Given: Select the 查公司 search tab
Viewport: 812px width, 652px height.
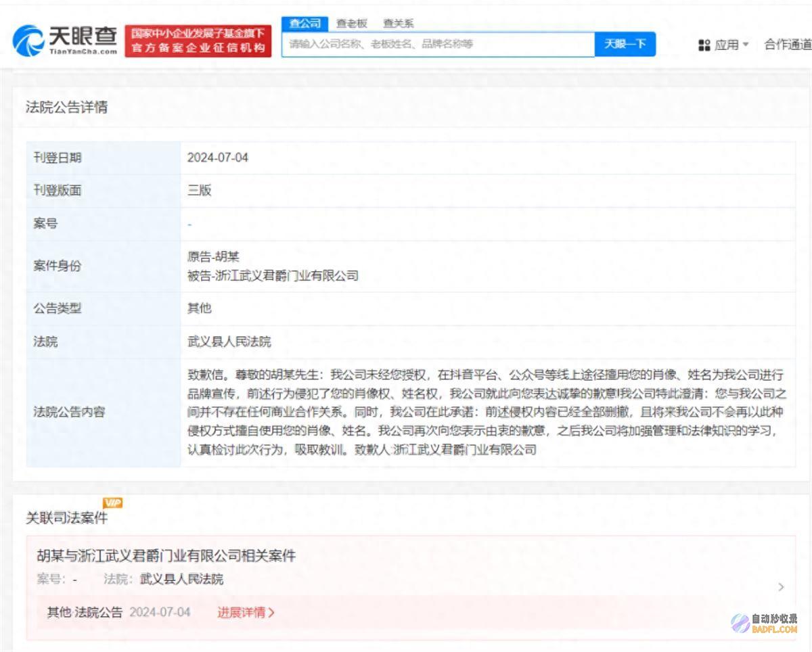Looking at the screenshot, I should 304,24.
